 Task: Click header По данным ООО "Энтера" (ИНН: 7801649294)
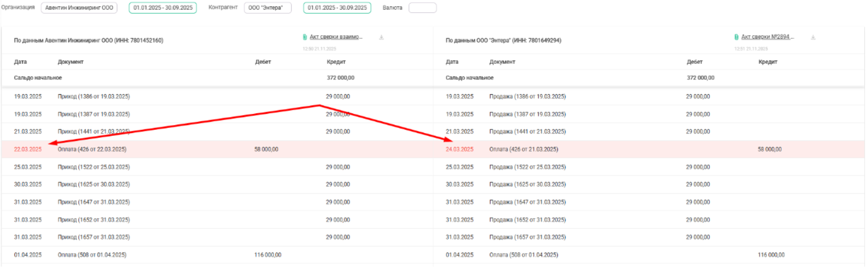click(503, 40)
